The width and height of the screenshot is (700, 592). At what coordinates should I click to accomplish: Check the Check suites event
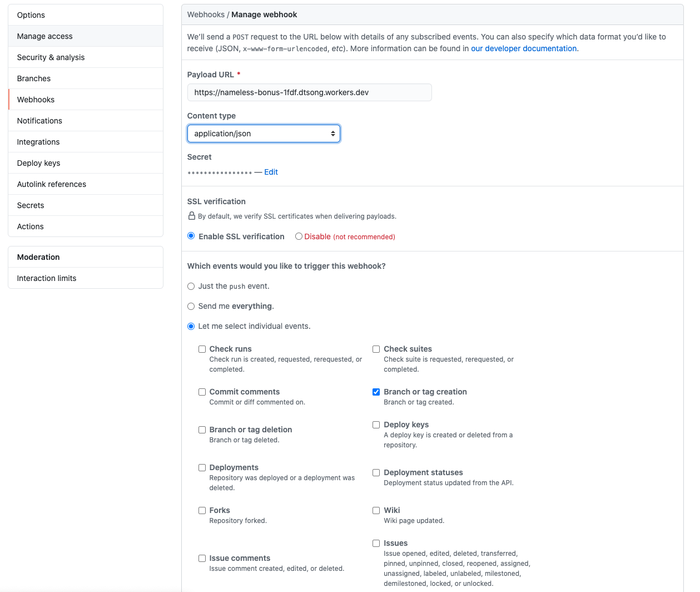[376, 349]
